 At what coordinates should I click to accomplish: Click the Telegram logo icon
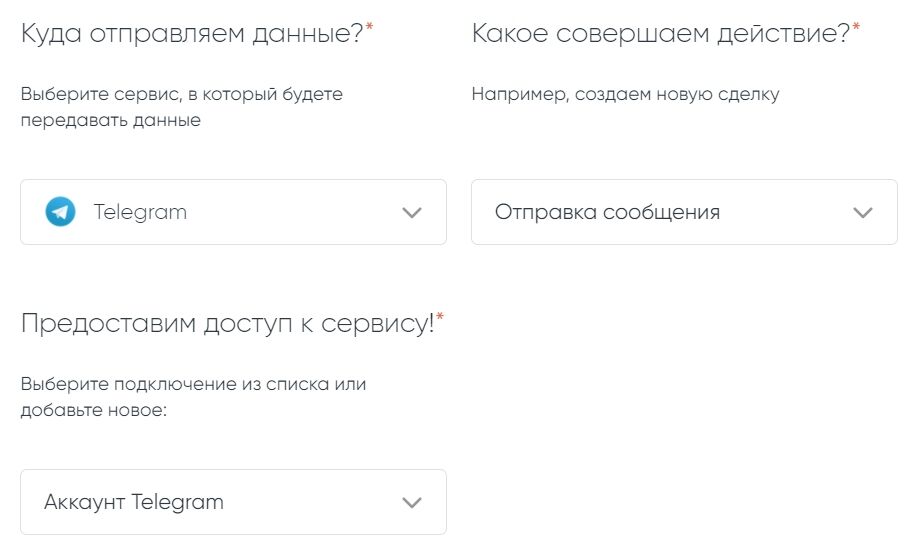pos(60,212)
